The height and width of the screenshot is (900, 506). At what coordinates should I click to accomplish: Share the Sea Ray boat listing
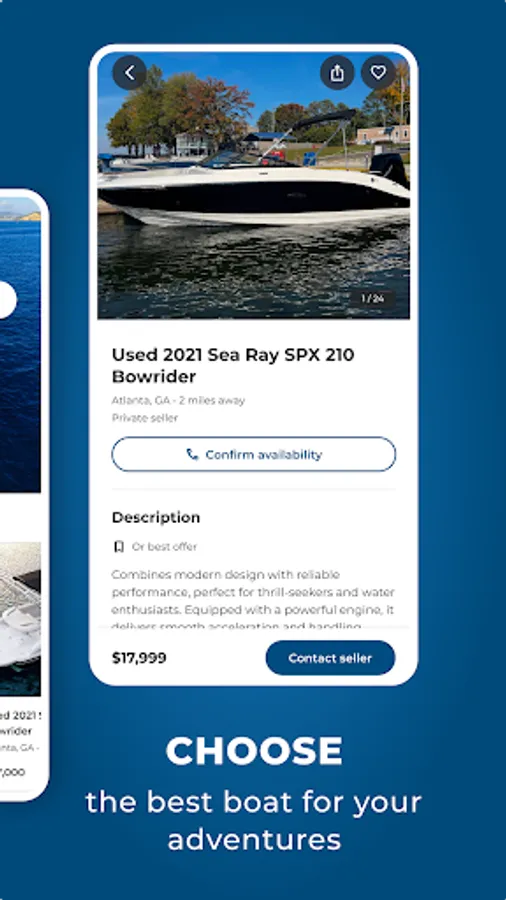[337, 72]
